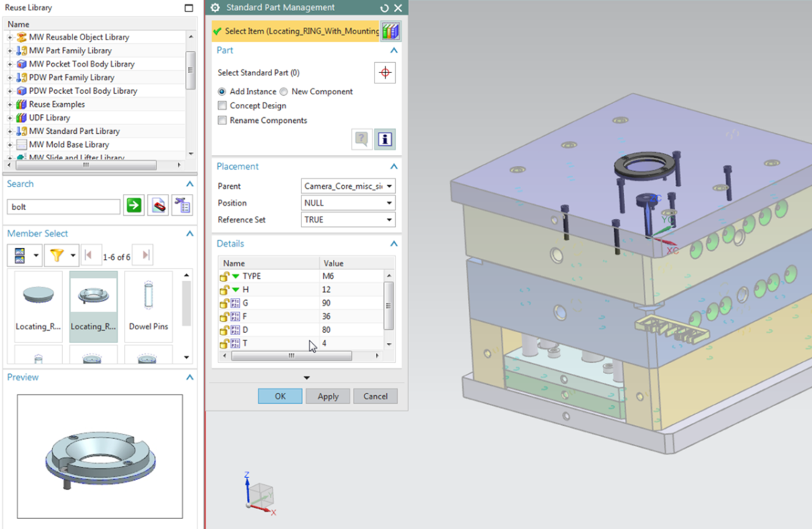Open search settings icon beside eraser
812x529 pixels.
pos(182,206)
